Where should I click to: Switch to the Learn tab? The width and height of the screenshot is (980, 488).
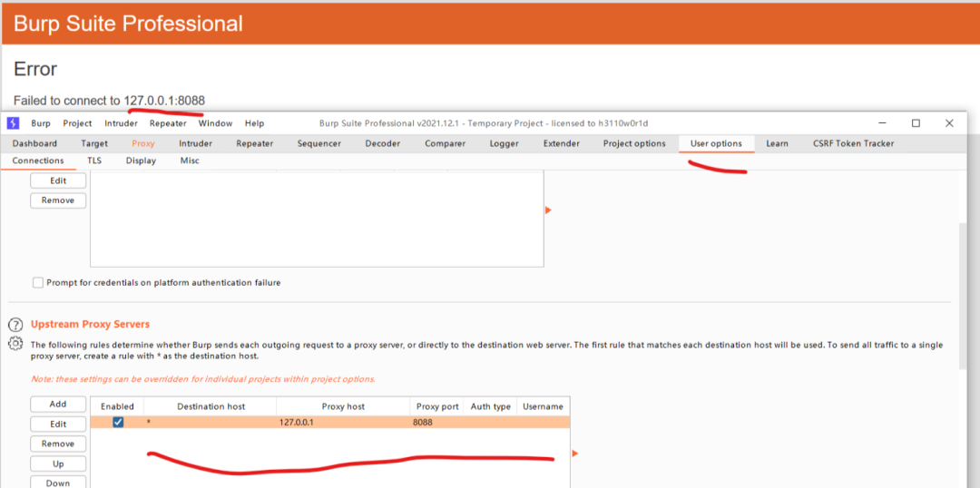[777, 143]
